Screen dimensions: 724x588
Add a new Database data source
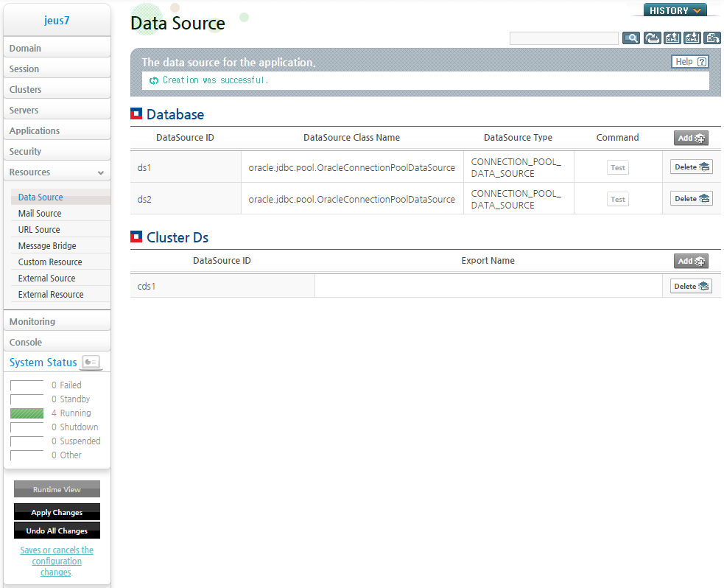[691, 138]
